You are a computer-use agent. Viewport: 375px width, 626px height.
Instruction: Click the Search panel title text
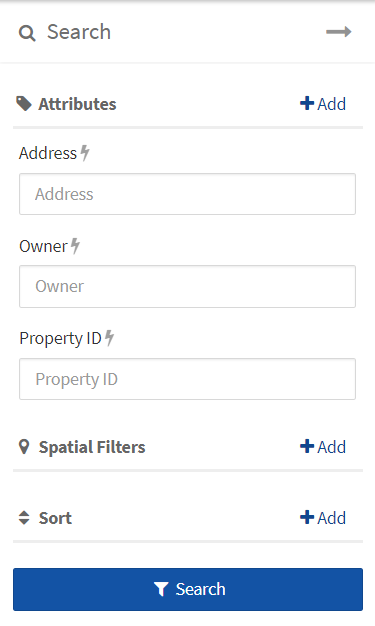click(x=79, y=32)
